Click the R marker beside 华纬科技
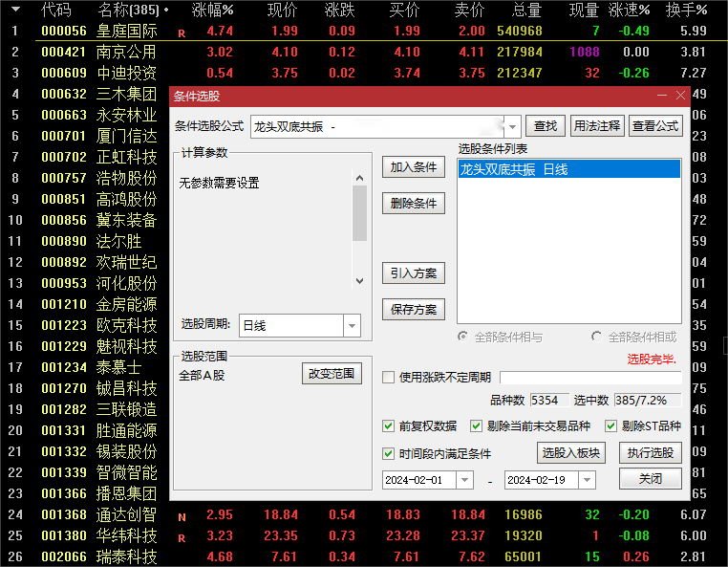This screenshot has width=728, height=567. [x=182, y=538]
